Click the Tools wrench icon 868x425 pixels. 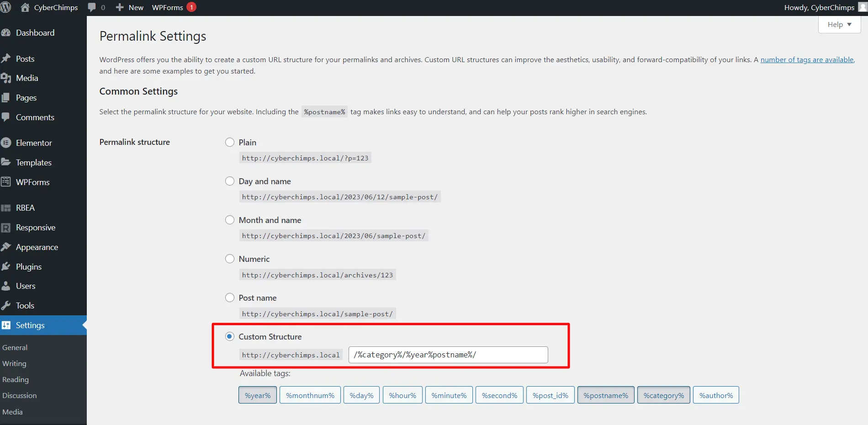6,305
